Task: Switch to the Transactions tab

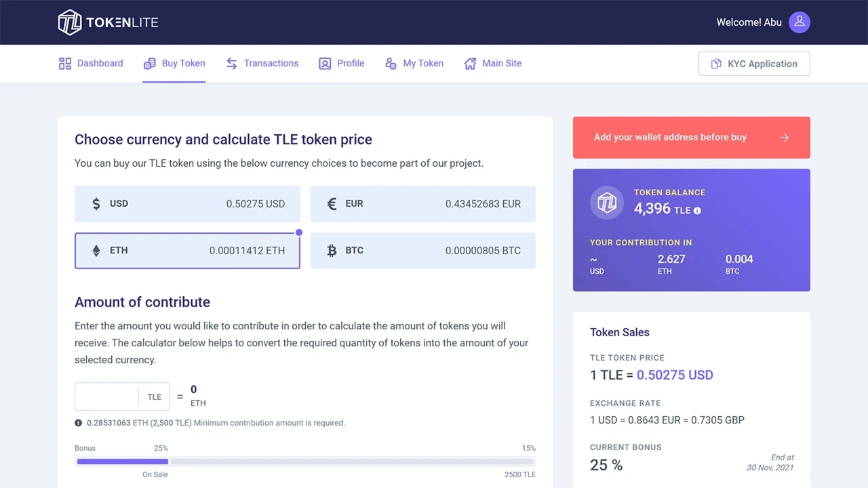Action: (271, 64)
